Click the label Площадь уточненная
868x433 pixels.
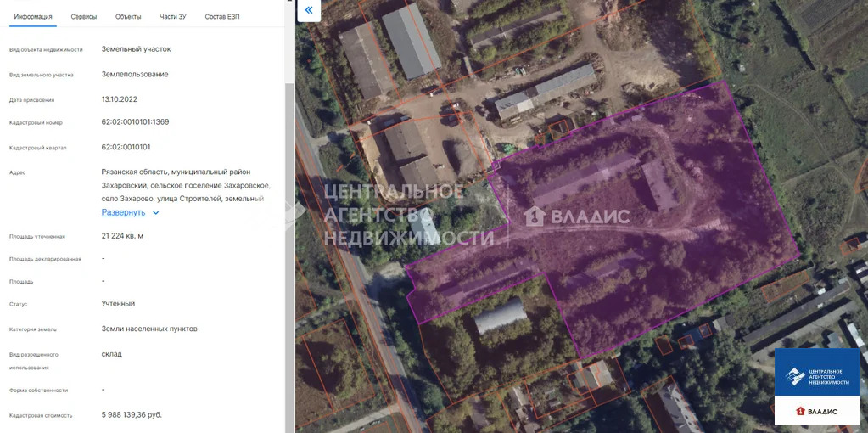click(37, 236)
